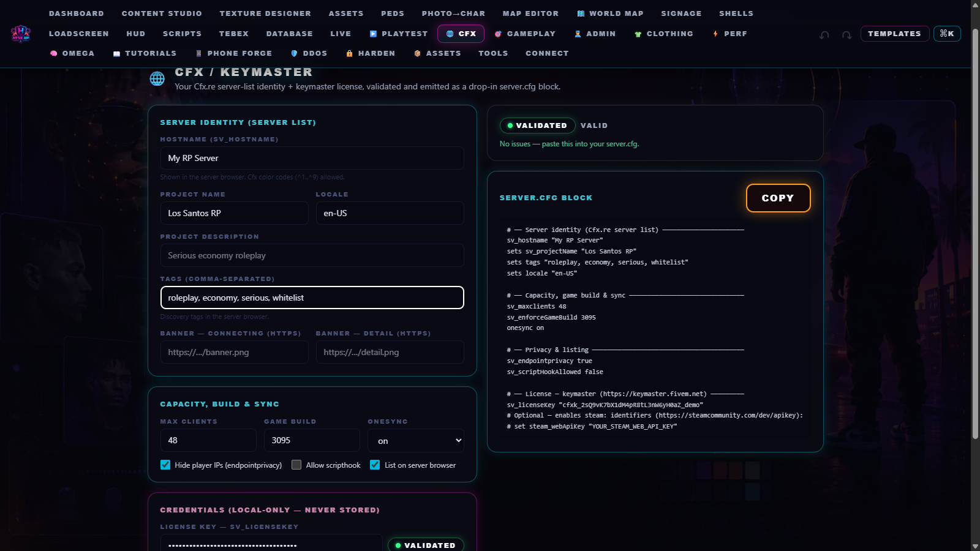Screen dimensions: 980x551
Task: Click the Locale field 'en-US'
Action: click(x=390, y=213)
